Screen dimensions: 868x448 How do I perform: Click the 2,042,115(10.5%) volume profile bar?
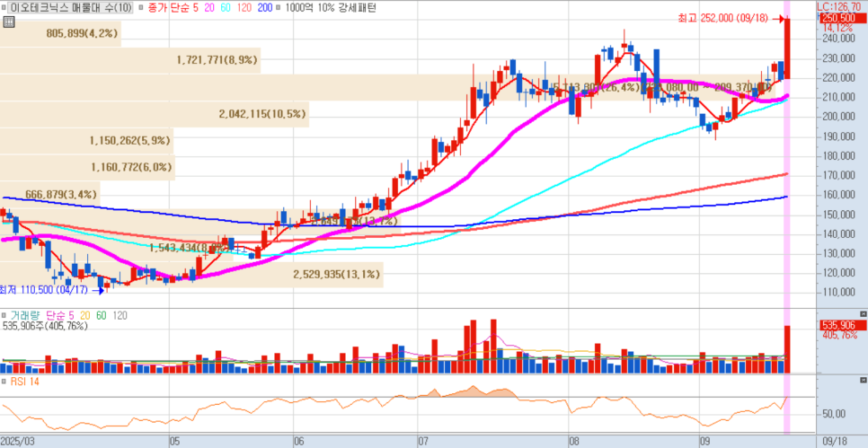(x=155, y=114)
